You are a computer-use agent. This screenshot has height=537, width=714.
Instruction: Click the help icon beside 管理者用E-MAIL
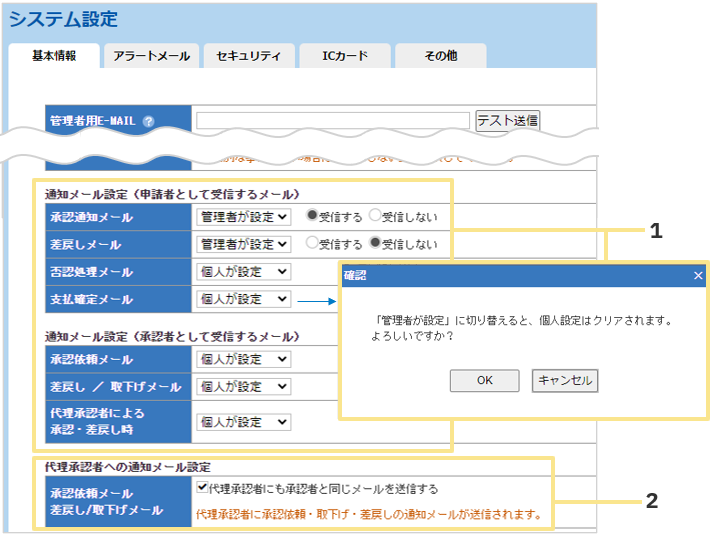(x=148, y=122)
